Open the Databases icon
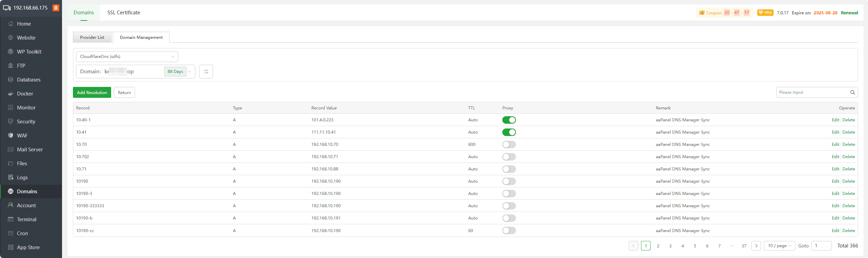This screenshot has width=868, height=258. point(11,79)
